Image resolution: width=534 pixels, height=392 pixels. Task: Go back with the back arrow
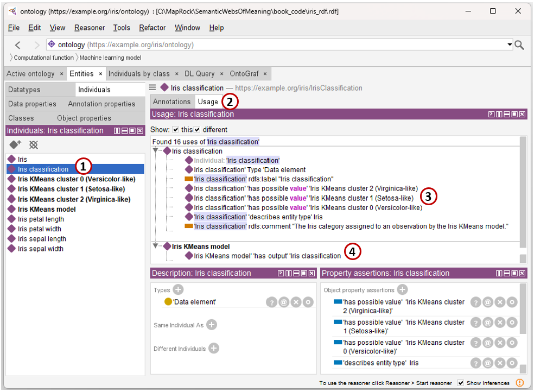18,45
